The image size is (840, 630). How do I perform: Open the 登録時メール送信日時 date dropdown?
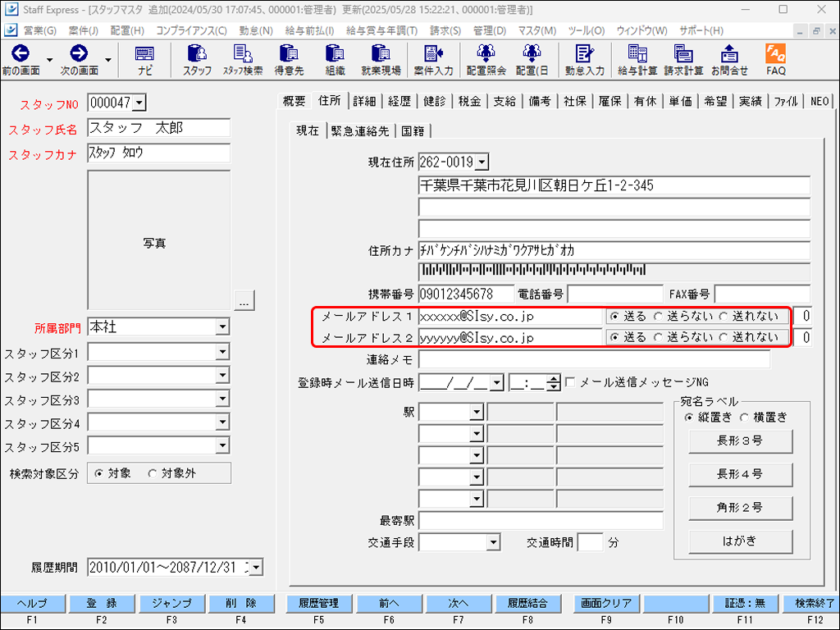(x=496, y=382)
